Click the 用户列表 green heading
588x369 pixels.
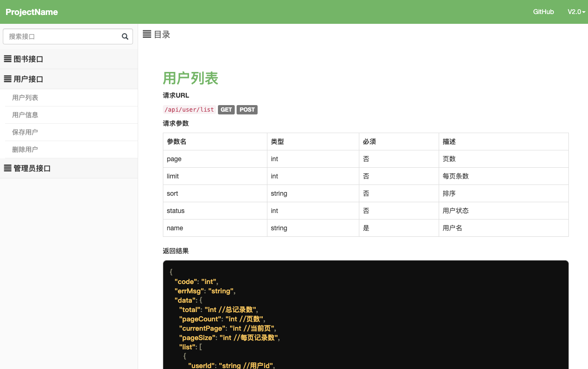190,78
